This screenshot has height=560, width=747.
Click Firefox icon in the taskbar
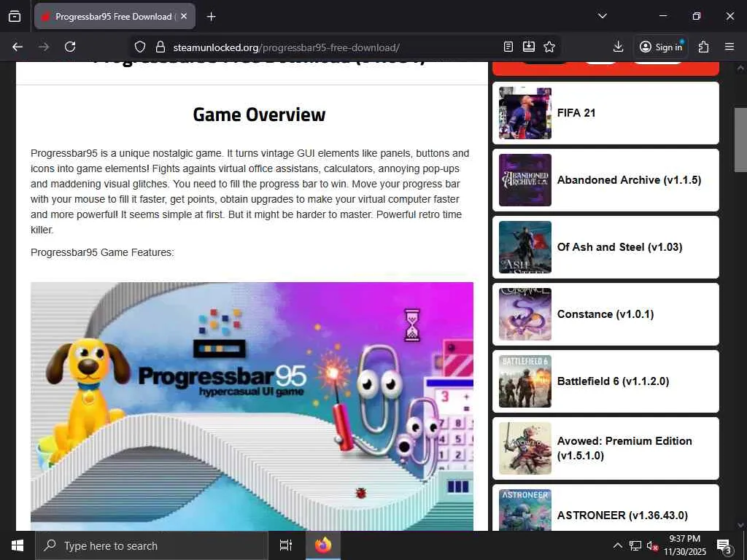322,545
